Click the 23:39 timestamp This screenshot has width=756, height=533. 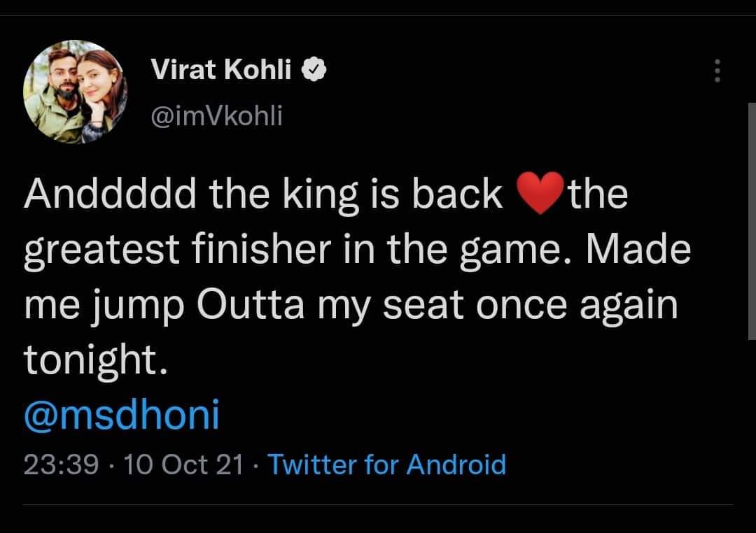[61, 464]
